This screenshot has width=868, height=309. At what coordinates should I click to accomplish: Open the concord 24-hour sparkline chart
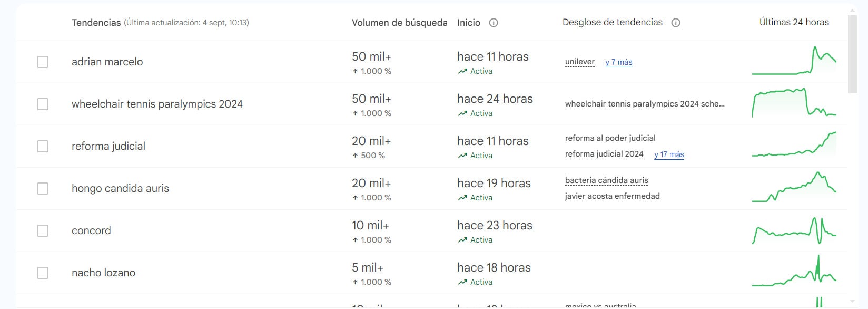[x=794, y=230]
